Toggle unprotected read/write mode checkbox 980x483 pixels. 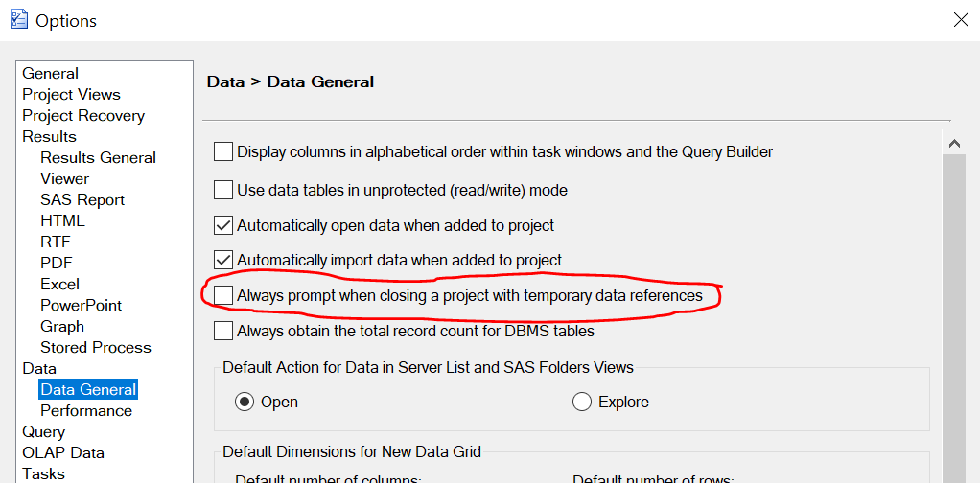[223, 190]
